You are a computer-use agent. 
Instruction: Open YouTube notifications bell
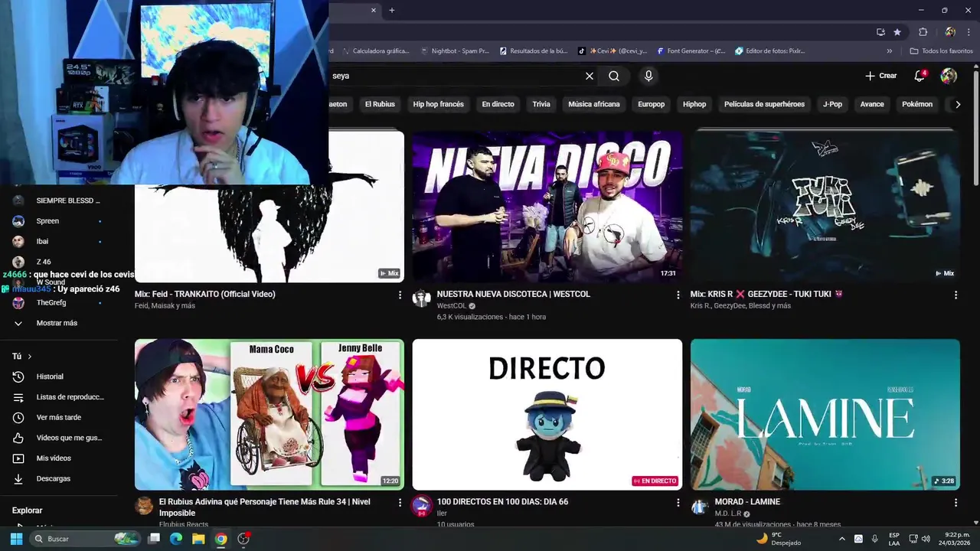point(920,76)
